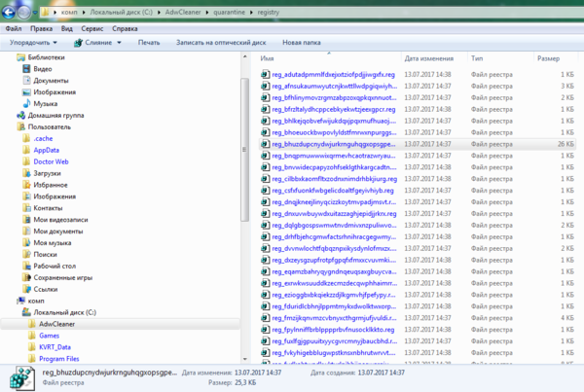Image resolution: width=584 pixels, height=392 pixels.
Task: Click Записать на оптический диск
Action: tap(221, 43)
